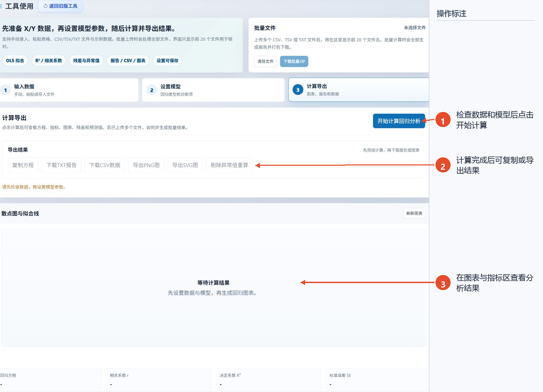Screen dimensions: 543x392
Task: Select the 报告 / CSV / 图表 tag
Action: [x=128, y=61]
